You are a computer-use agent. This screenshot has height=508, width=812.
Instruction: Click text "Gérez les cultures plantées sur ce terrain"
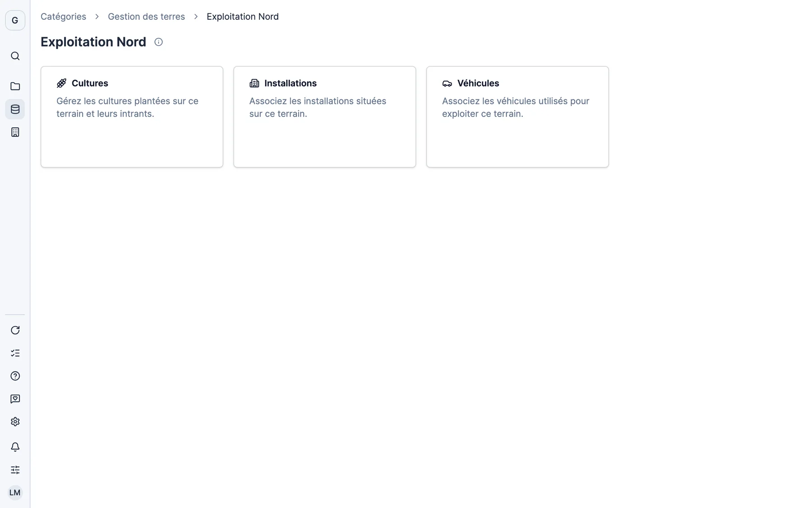click(x=127, y=107)
